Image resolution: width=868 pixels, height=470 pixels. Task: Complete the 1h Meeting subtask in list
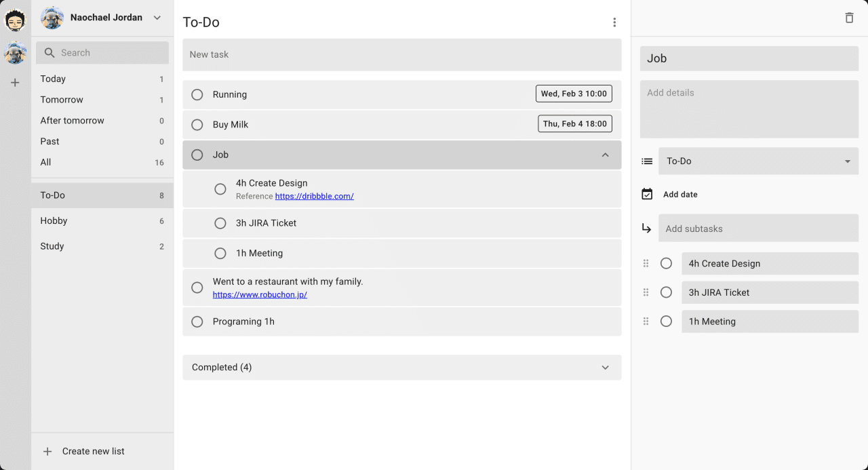coord(220,253)
